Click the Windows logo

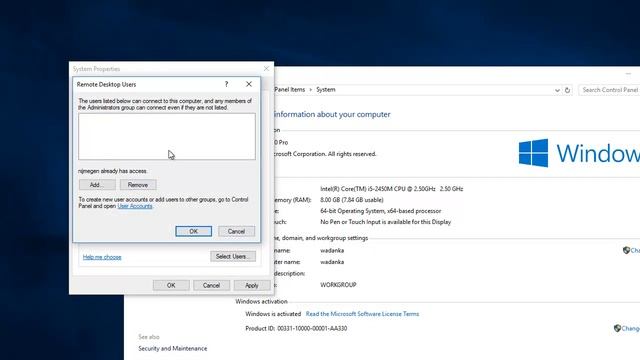pyautogui.click(x=533, y=153)
